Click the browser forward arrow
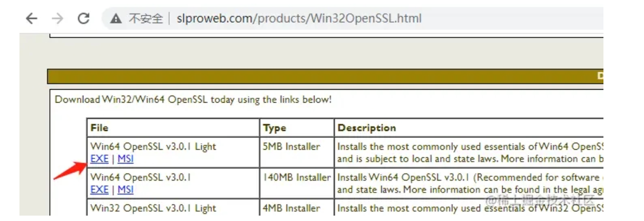The image size is (644, 221). (x=57, y=18)
